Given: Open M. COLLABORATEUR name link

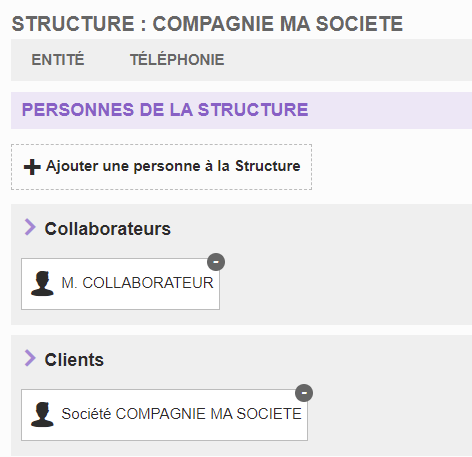Looking at the screenshot, I should 137,283.
